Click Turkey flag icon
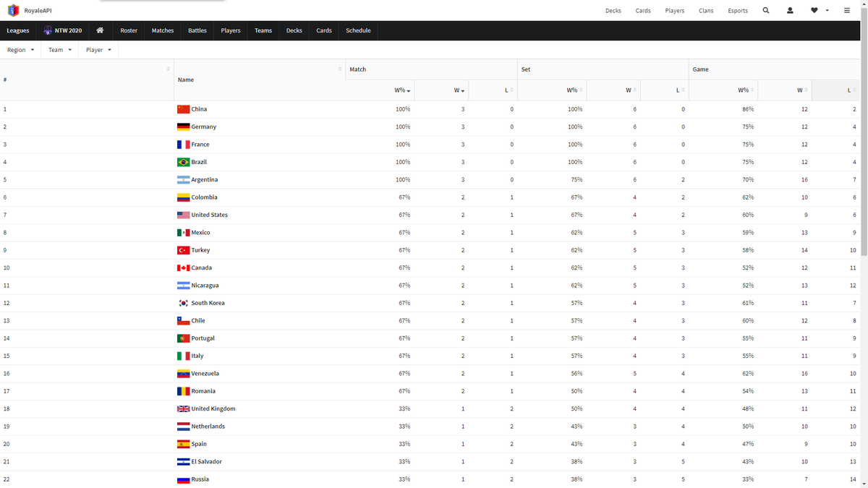The width and height of the screenshot is (868, 488). pos(184,250)
